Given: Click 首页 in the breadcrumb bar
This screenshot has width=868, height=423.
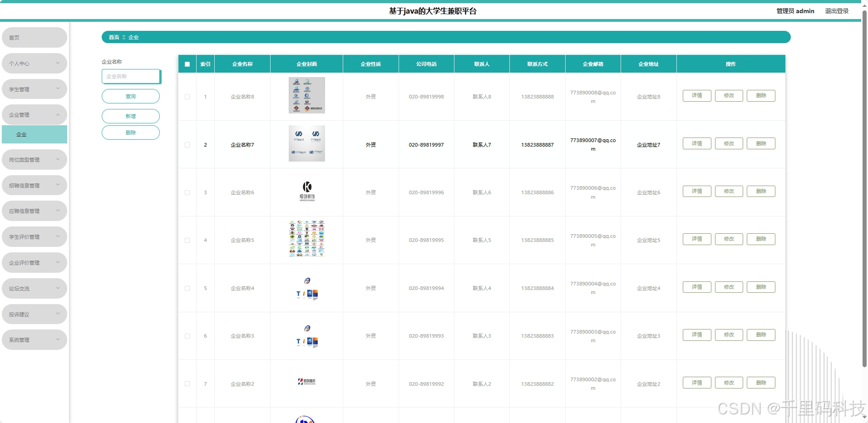Looking at the screenshot, I should [x=114, y=37].
